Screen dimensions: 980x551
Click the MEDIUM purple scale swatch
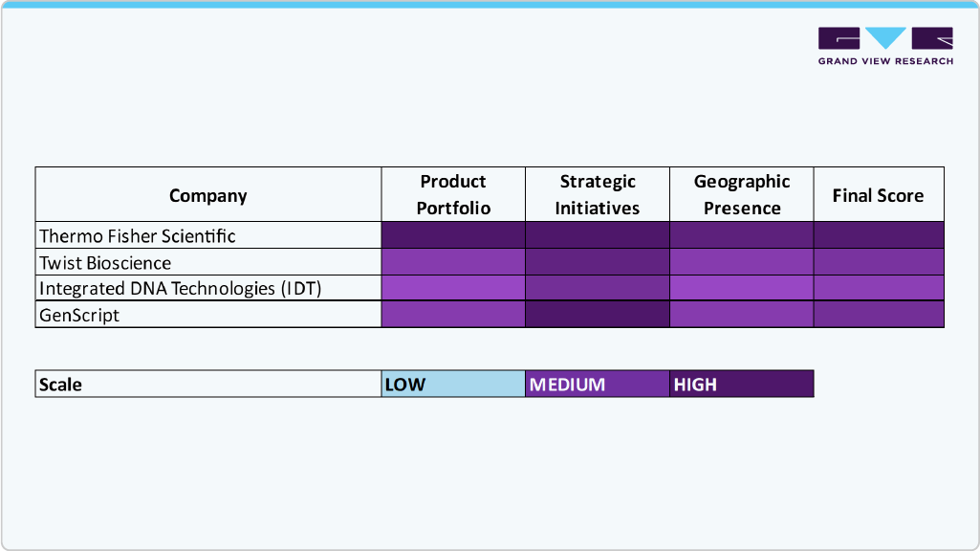pyautogui.click(x=598, y=385)
